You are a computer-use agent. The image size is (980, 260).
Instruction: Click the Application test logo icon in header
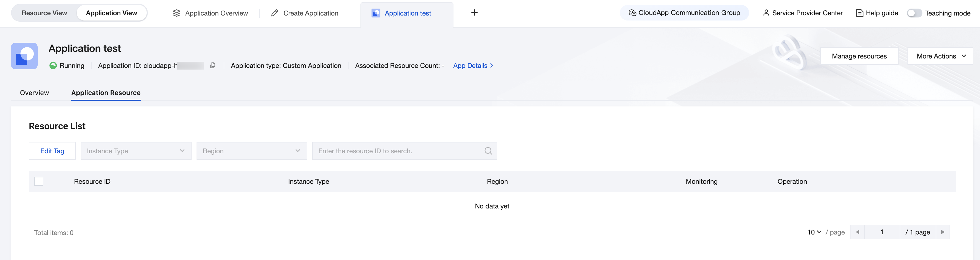[24, 56]
